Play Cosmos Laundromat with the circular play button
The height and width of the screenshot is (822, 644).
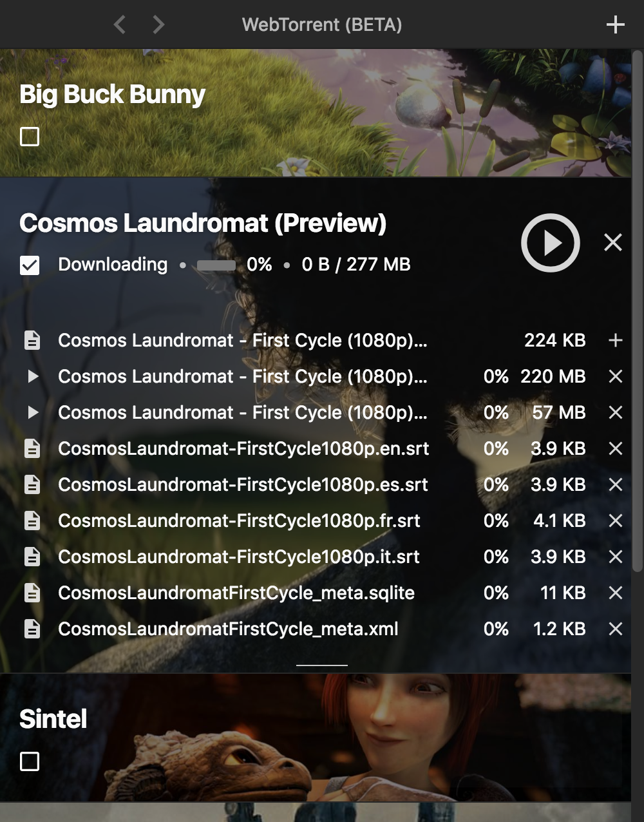coord(550,243)
